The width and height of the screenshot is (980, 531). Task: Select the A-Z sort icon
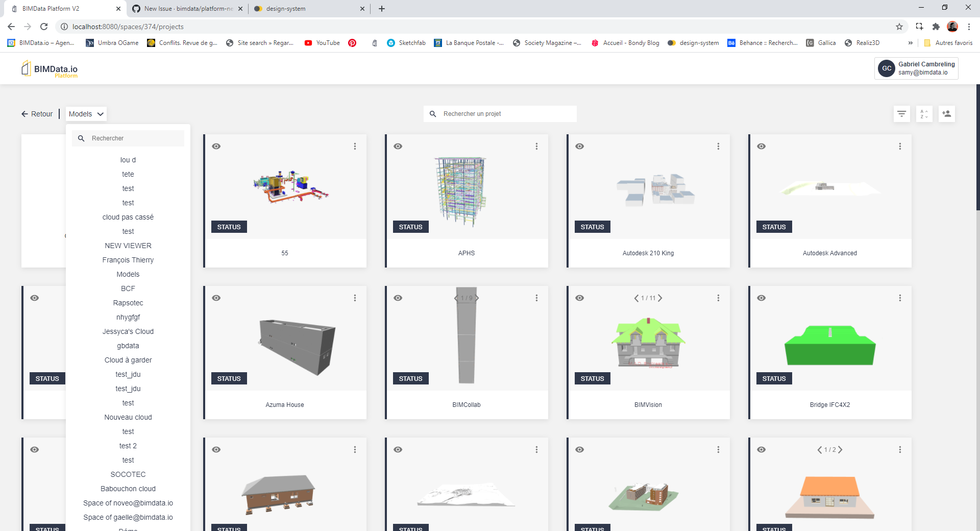click(x=924, y=114)
